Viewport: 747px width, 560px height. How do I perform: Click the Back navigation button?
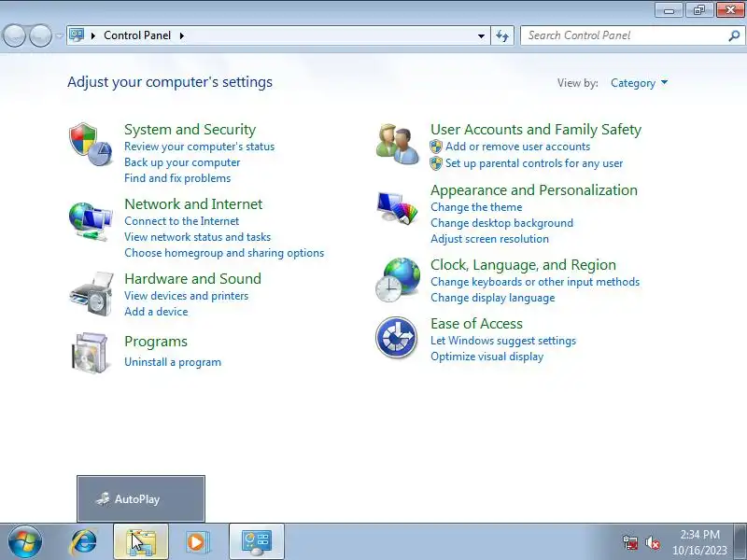coord(14,35)
